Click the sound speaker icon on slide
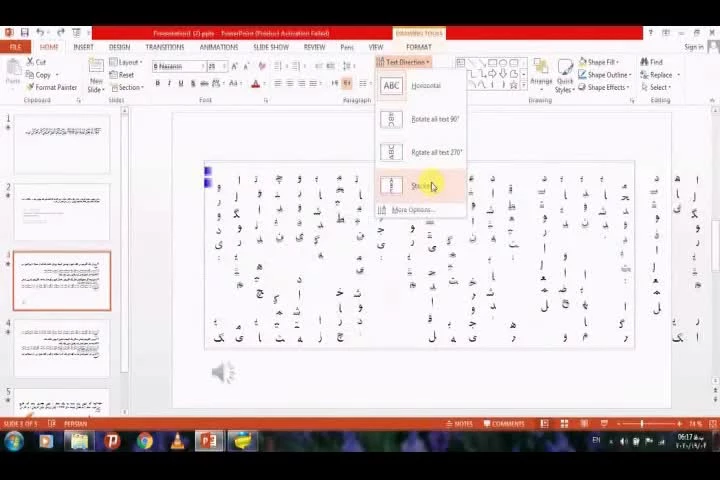This screenshot has width=720, height=480. tap(222, 373)
